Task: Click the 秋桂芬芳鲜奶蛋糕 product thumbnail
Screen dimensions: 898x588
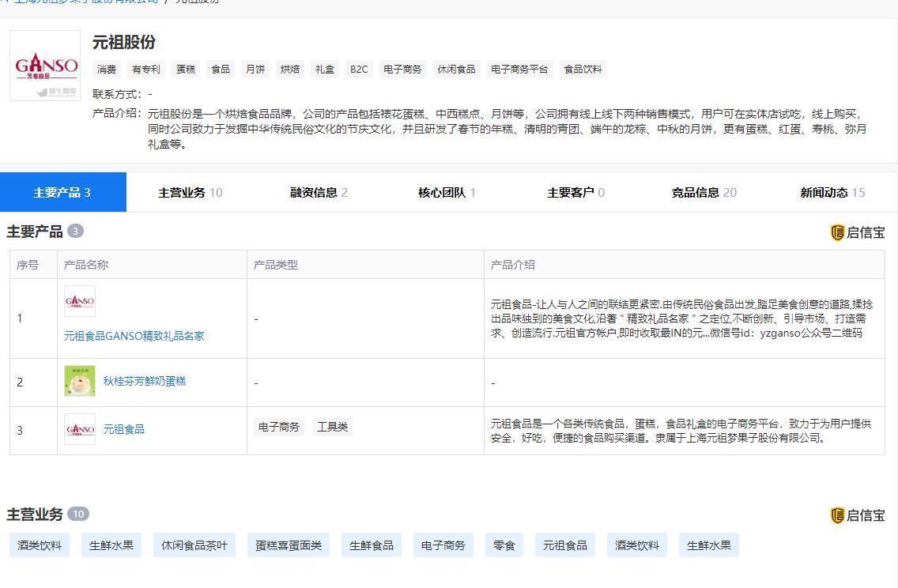Action: pyautogui.click(x=80, y=380)
